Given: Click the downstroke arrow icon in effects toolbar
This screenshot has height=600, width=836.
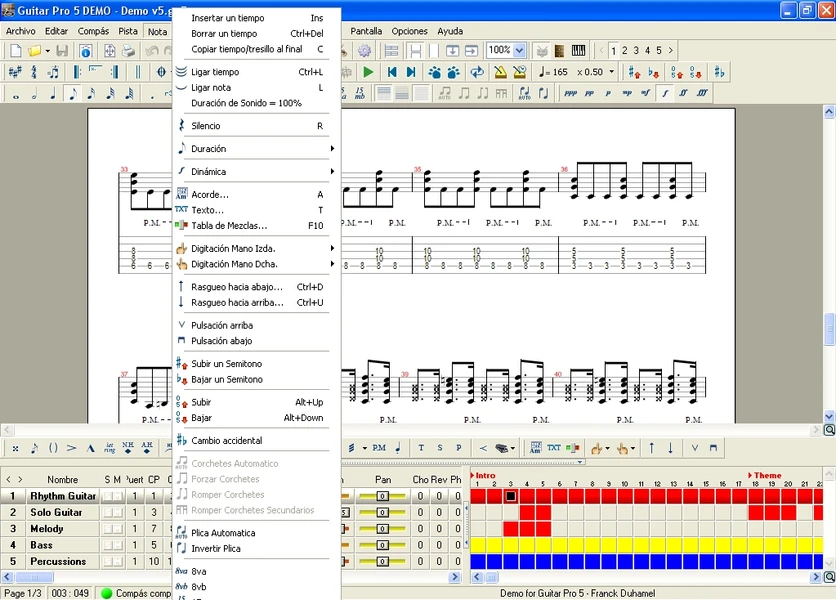Looking at the screenshot, I should coord(670,448).
